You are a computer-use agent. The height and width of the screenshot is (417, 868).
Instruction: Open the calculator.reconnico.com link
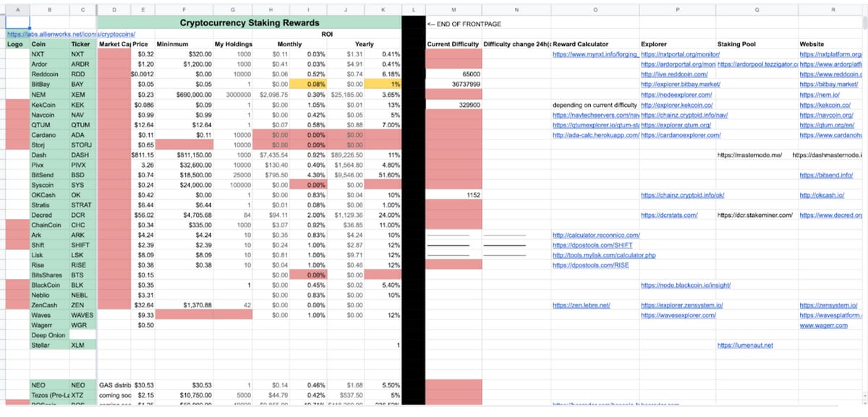tap(596, 236)
